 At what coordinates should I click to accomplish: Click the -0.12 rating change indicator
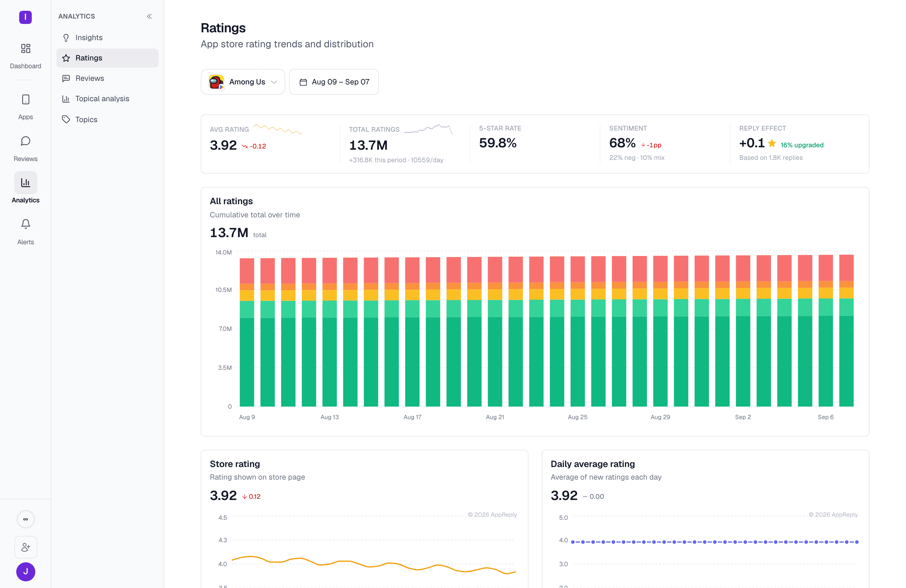[x=254, y=146]
